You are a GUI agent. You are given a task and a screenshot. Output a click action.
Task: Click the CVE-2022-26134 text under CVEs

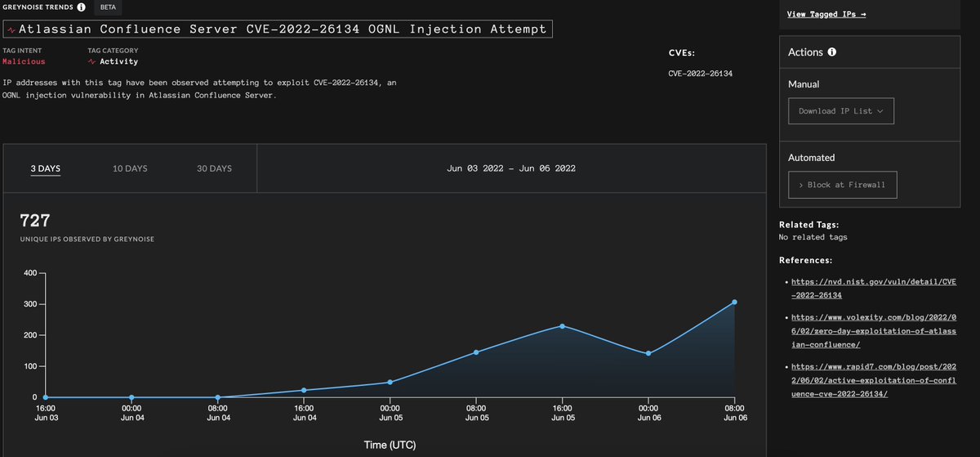pyautogui.click(x=700, y=73)
